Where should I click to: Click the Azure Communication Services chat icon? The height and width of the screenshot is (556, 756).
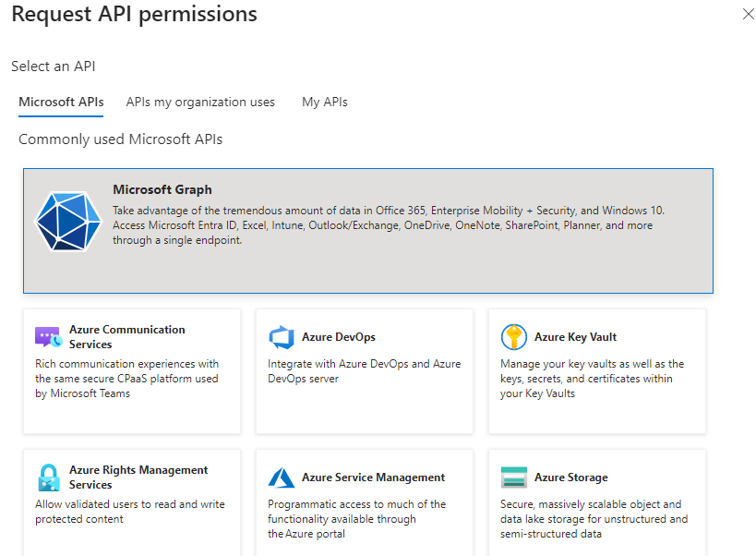pos(48,337)
